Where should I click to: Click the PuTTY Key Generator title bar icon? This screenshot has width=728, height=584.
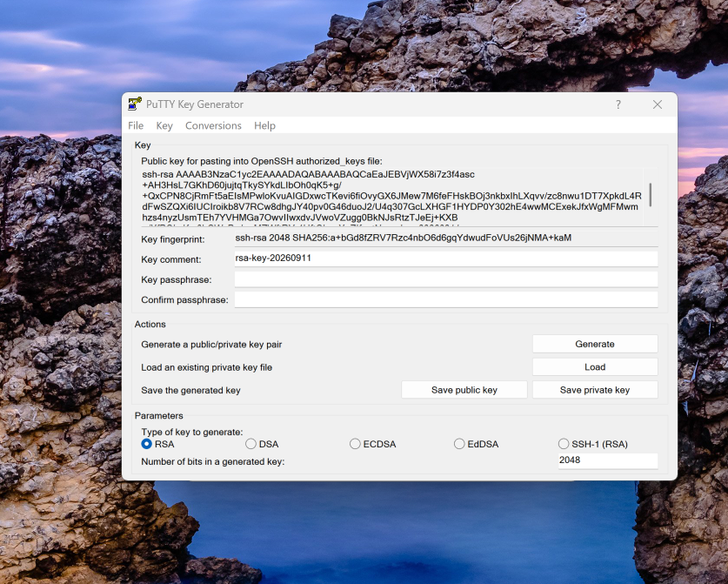point(135,104)
